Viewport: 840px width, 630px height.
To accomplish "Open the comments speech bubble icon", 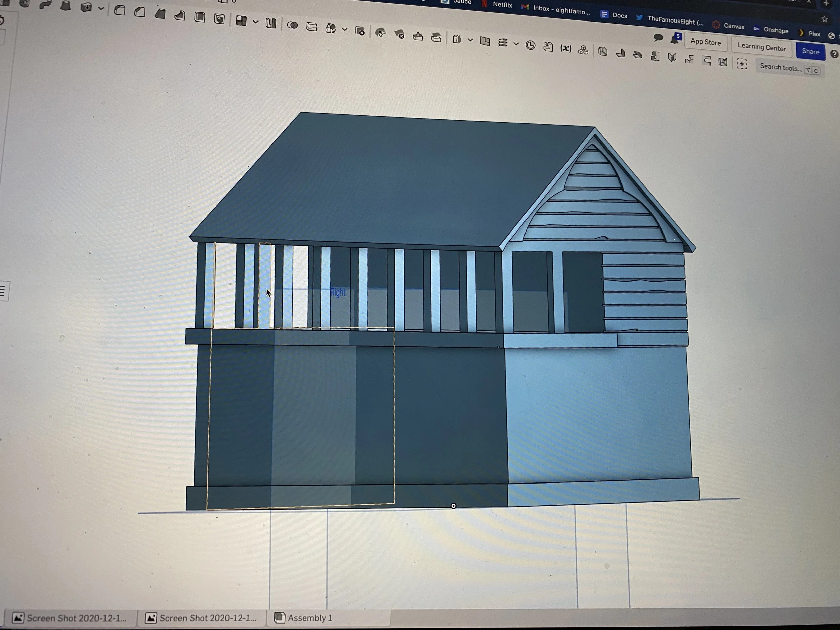I will pyautogui.click(x=658, y=37).
